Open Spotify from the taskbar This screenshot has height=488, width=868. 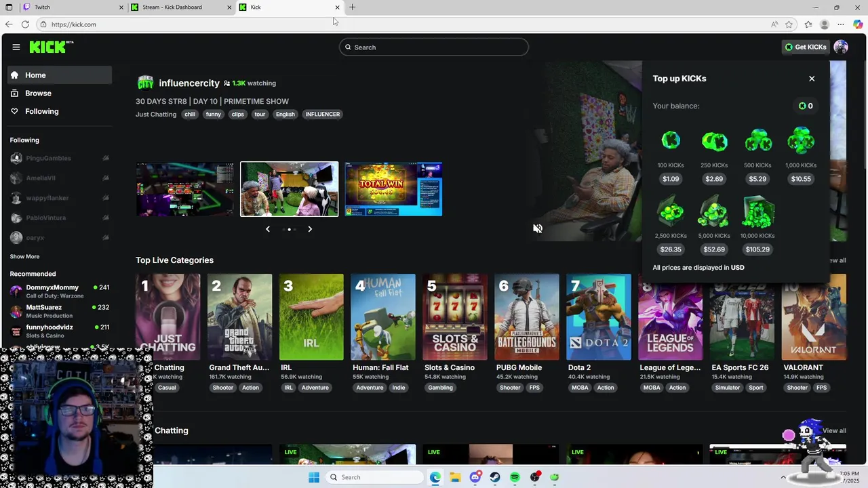pyautogui.click(x=515, y=477)
